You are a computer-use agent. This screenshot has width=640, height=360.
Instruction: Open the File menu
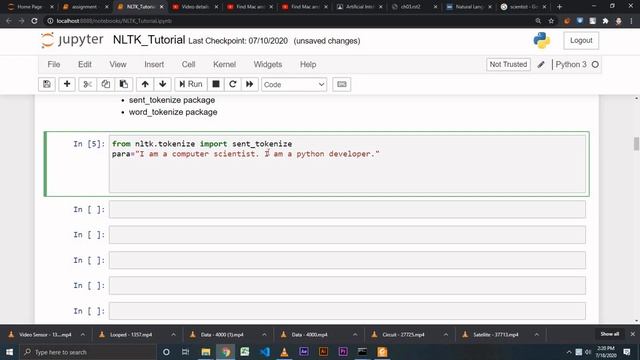[53, 64]
